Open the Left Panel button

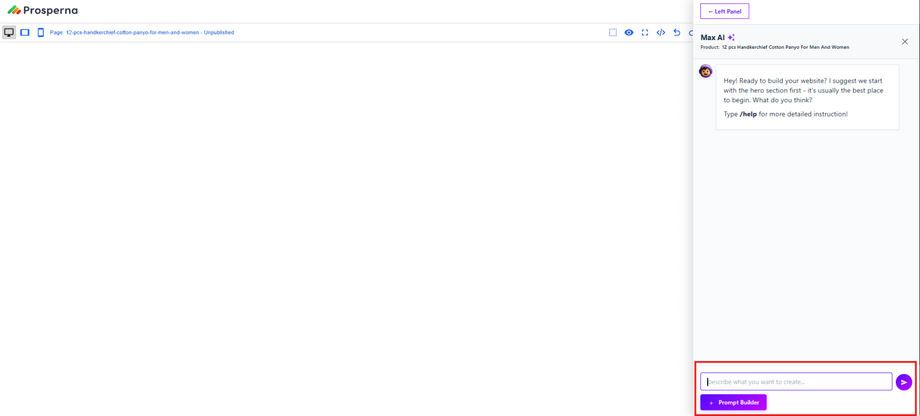725,11
